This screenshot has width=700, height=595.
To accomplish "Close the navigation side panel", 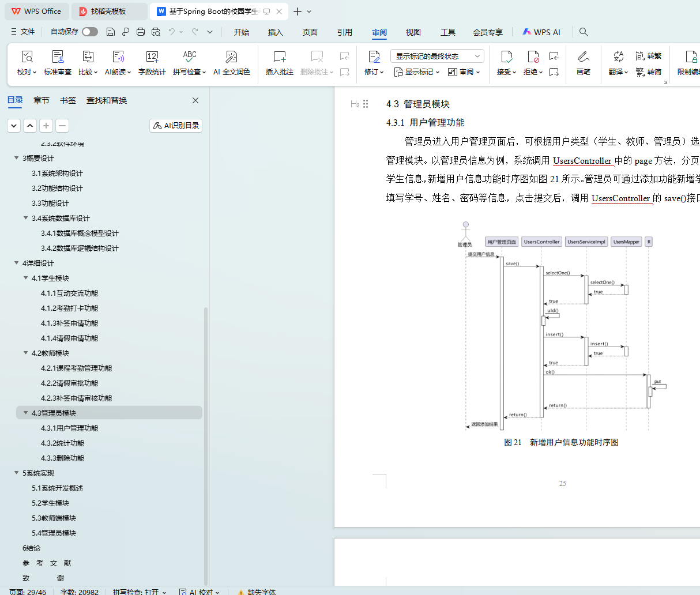I will (195, 100).
